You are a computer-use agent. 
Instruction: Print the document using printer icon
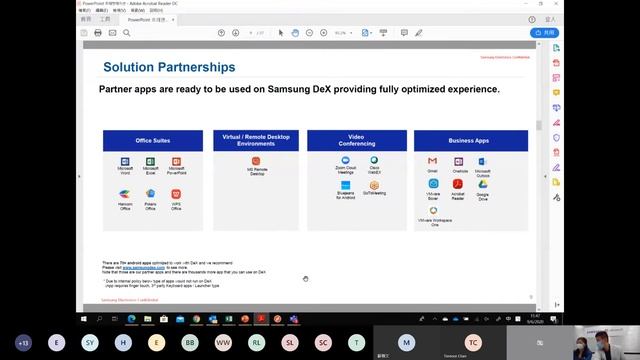(x=98, y=33)
